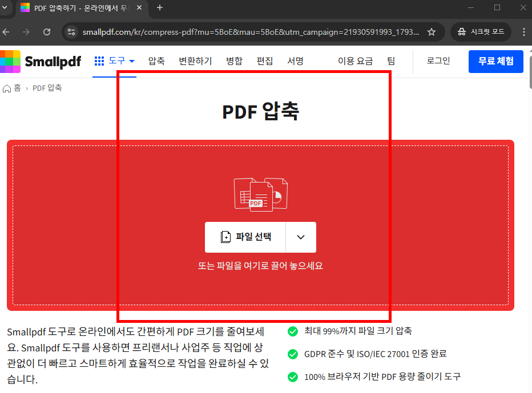Open the chevron next to 파일 선택
Image resolution: width=532 pixels, height=393 pixels.
coord(301,237)
